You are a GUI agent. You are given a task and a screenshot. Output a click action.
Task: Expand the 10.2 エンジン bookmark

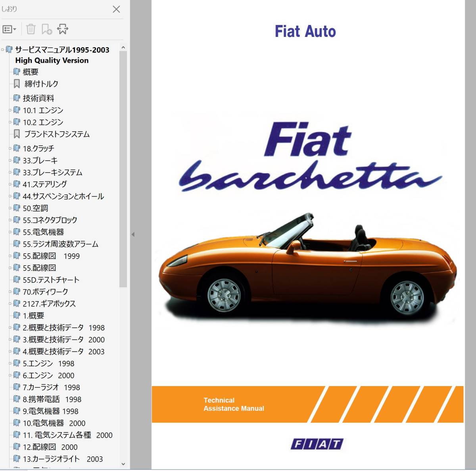click(x=10, y=122)
